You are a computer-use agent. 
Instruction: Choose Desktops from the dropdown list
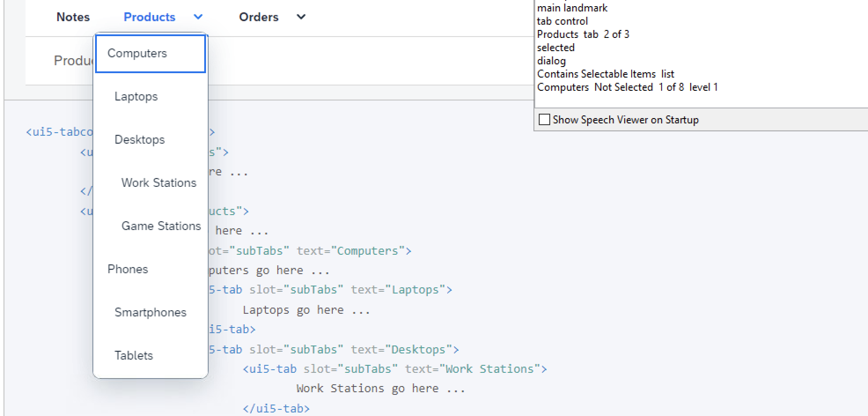(140, 139)
